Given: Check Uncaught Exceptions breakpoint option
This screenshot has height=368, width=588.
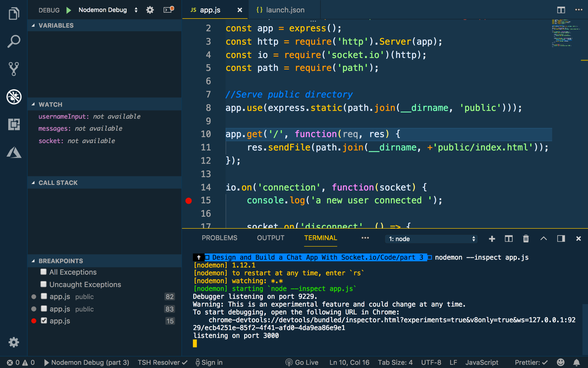Looking at the screenshot, I should [x=43, y=284].
